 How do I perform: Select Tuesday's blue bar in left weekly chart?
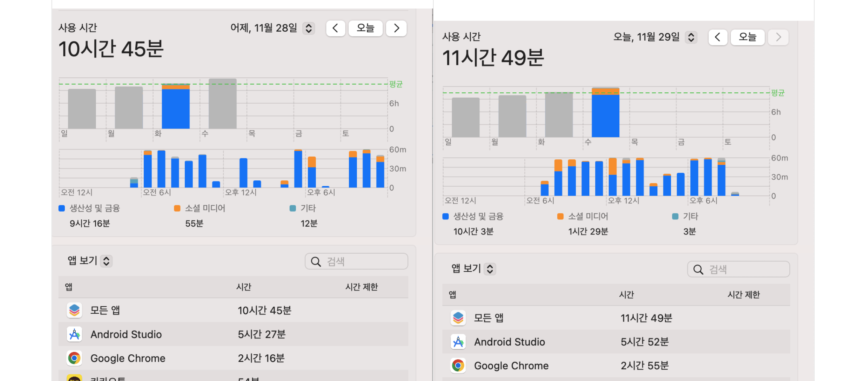click(176, 109)
